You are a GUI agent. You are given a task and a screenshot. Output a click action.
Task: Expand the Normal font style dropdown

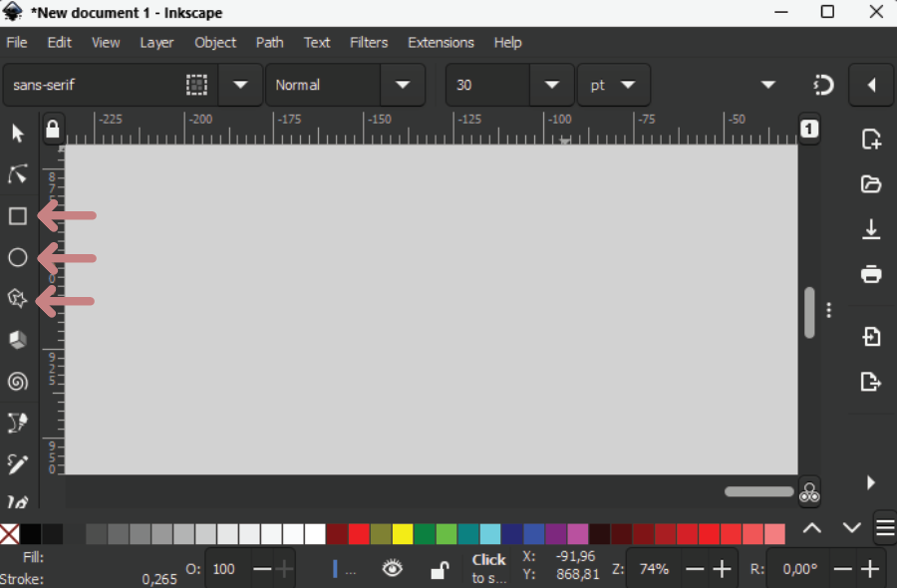coord(403,85)
